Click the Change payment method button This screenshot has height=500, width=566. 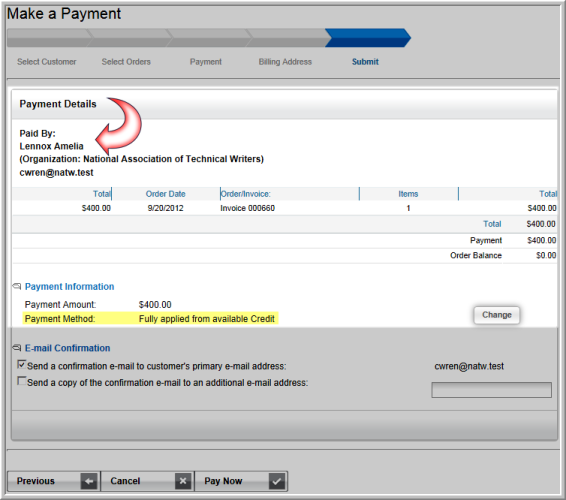click(x=497, y=315)
